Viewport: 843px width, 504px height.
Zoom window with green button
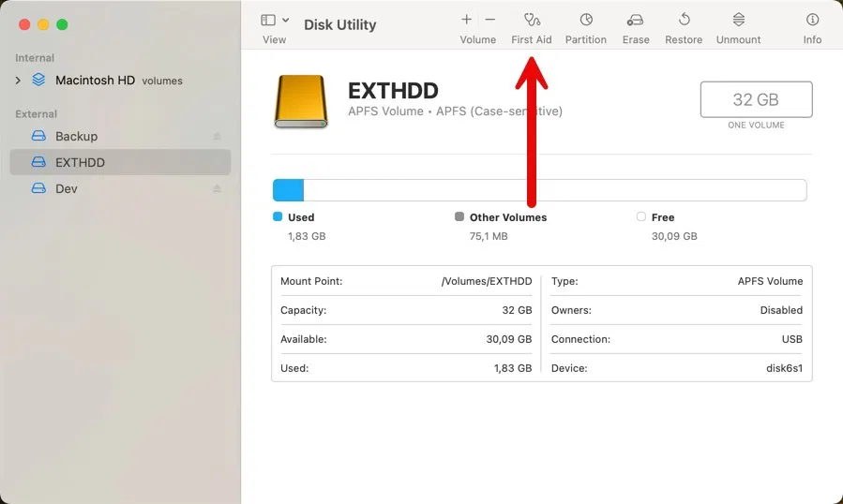(x=63, y=24)
